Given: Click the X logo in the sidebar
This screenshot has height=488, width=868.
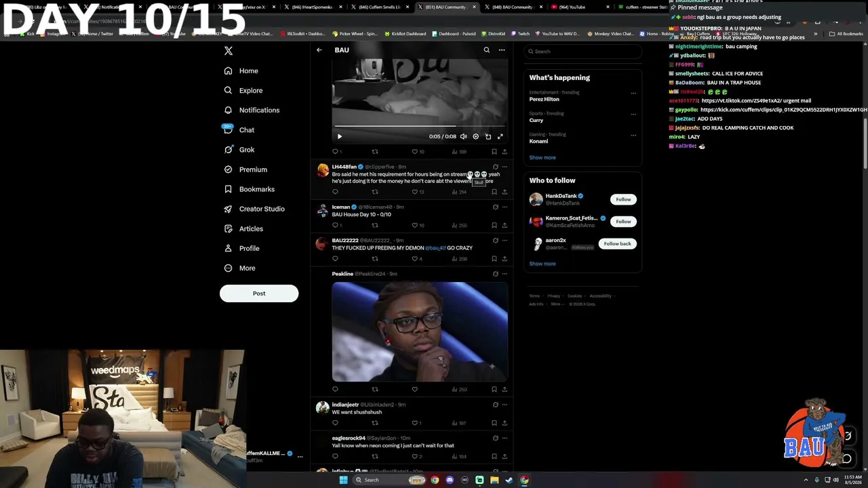Looking at the screenshot, I should coord(229,51).
